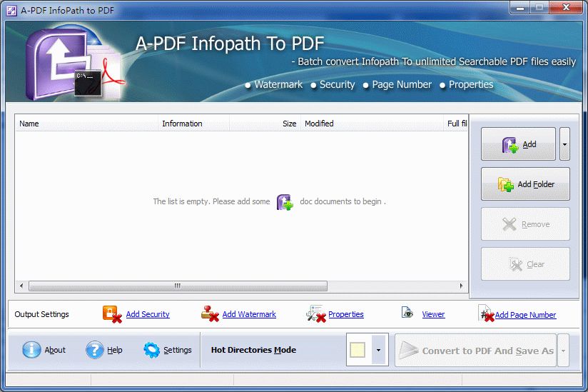
Task: Click the add-document icon in empty list message
Action: click(x=285, y=202)
